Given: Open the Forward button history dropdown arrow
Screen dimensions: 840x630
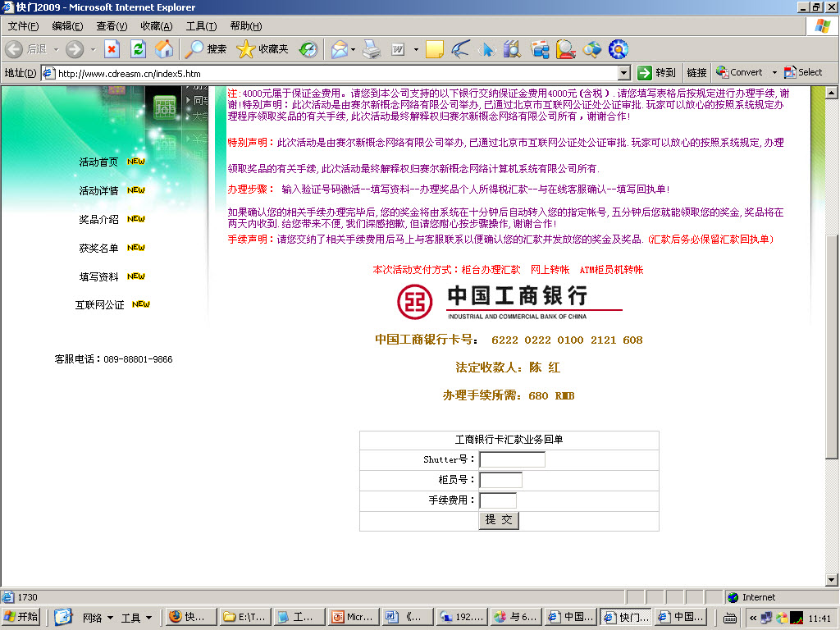Looking at the screenshot, I should (93, 49).
